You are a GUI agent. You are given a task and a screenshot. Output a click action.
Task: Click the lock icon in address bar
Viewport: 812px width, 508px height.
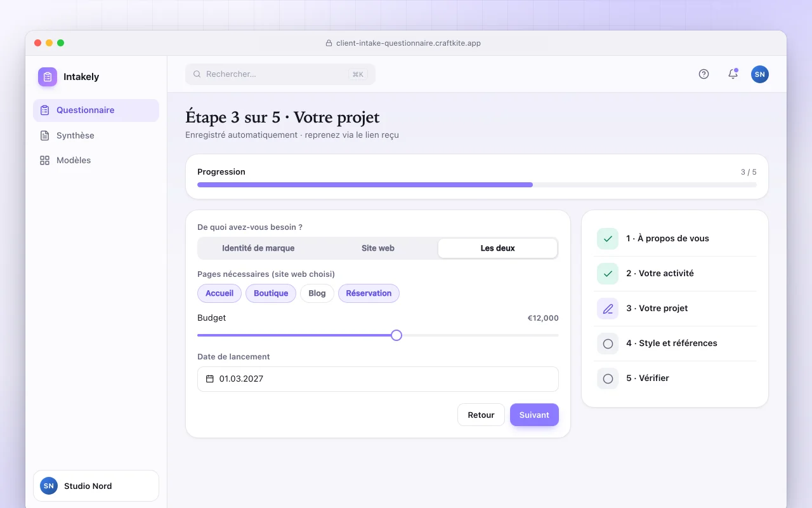tap(329, 43)
